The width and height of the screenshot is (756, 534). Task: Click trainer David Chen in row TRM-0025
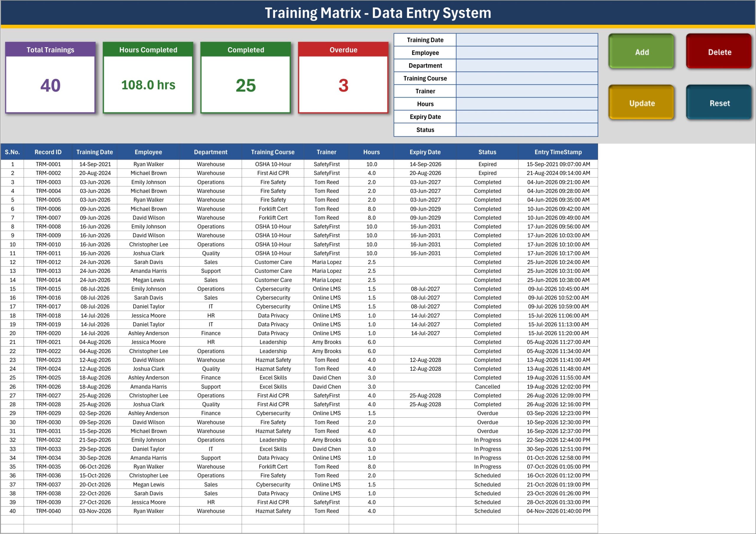[x=327, y=378]
